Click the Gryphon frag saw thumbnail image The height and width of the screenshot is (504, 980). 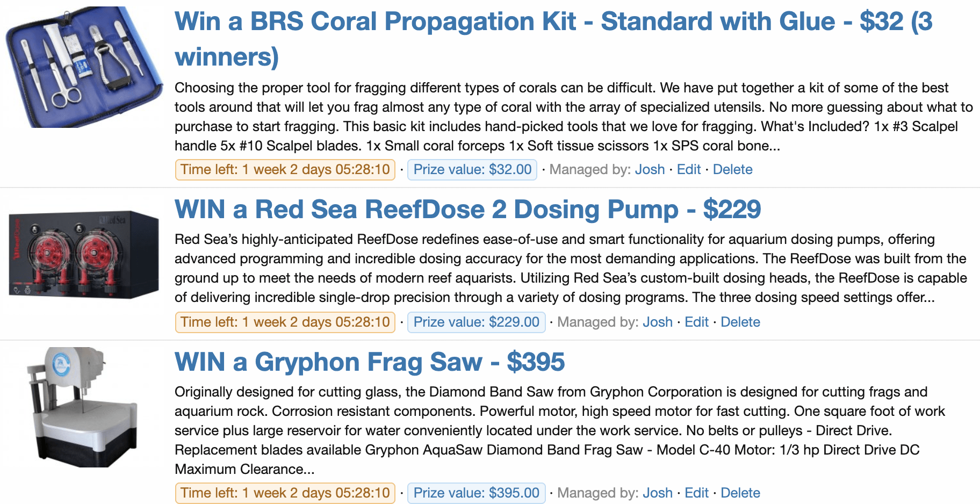coord(82,407)
